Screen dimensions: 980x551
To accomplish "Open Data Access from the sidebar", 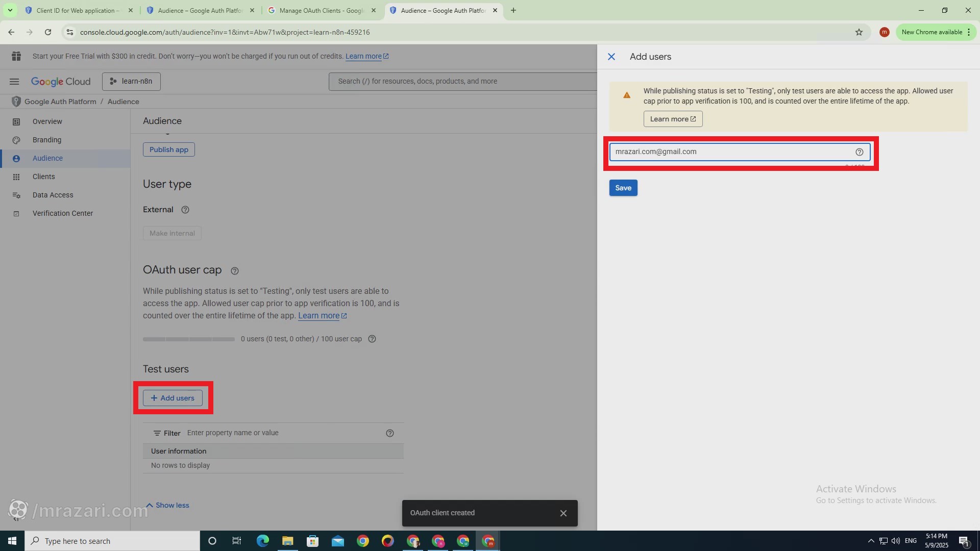I will 53,195.
